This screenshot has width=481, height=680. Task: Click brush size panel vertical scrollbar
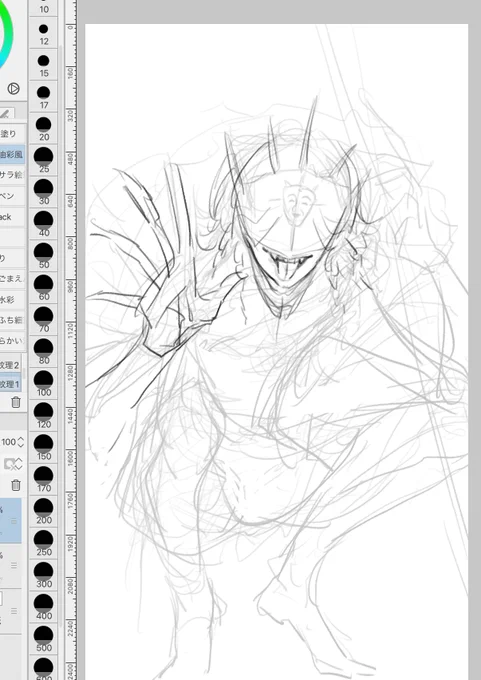click(x=61, y=338)
